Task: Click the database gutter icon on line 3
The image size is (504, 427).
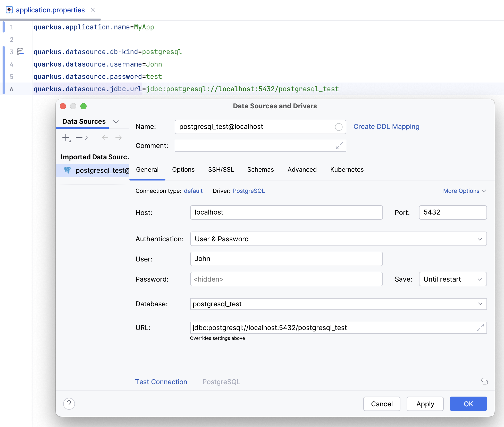Action: click(20, 52)
